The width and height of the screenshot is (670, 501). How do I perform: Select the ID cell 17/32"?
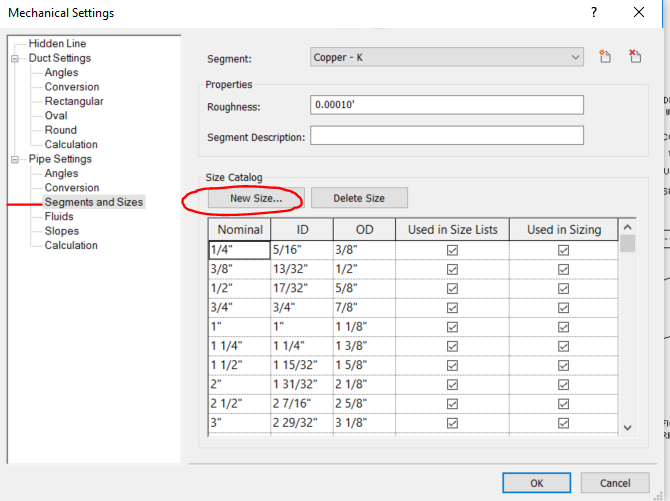point(302,289)
